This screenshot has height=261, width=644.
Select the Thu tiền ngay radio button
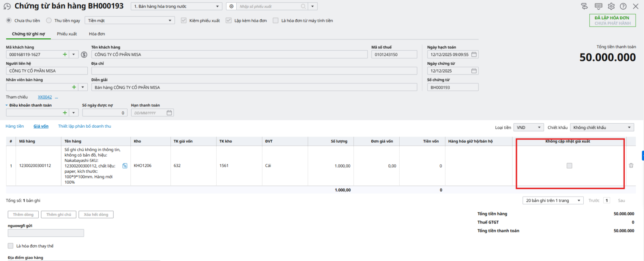tap(49, 21)
